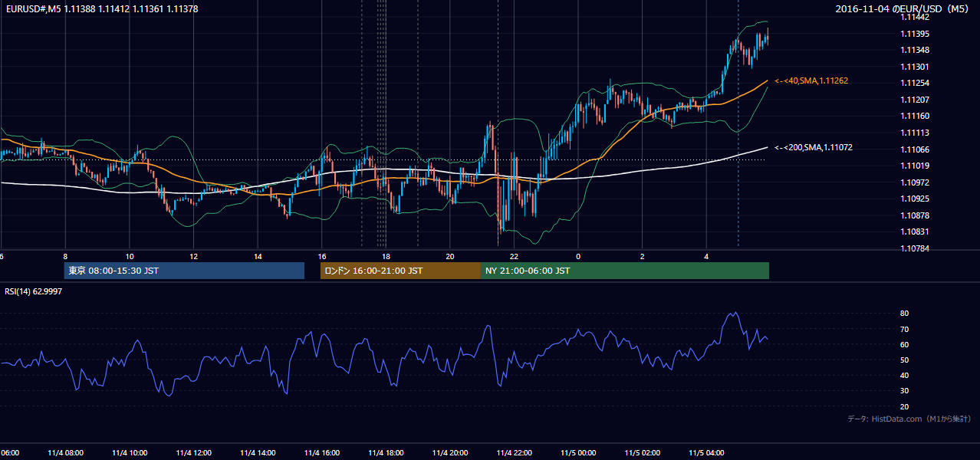Click the 11/4 08:00 time label
This screenshot has width=980, height=460.
click(x=65, y=453)
